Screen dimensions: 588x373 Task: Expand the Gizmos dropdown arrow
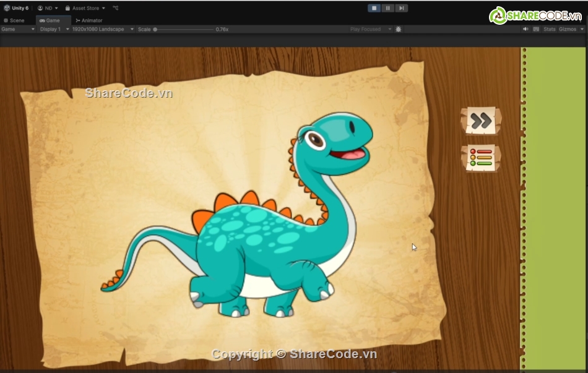tap(582, 29)
